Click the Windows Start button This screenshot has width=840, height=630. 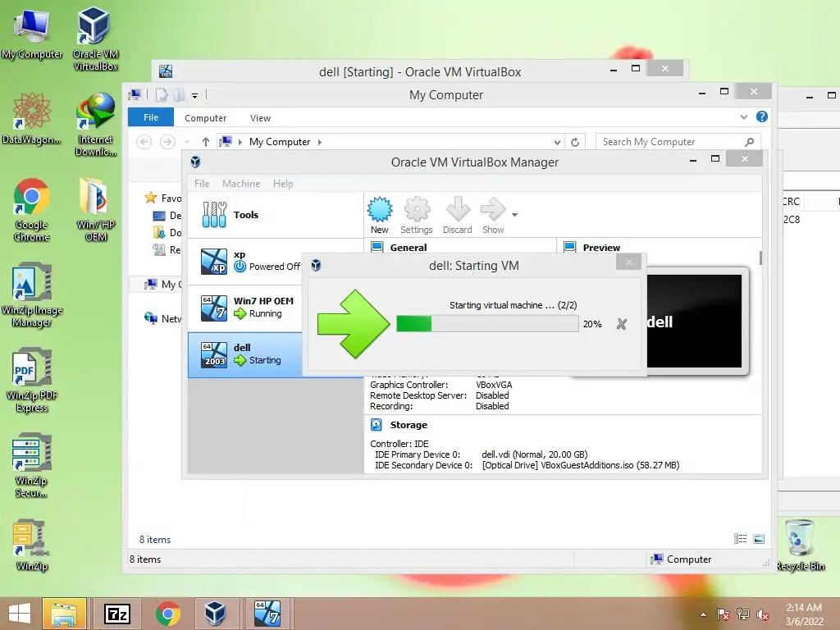[20, 614]
